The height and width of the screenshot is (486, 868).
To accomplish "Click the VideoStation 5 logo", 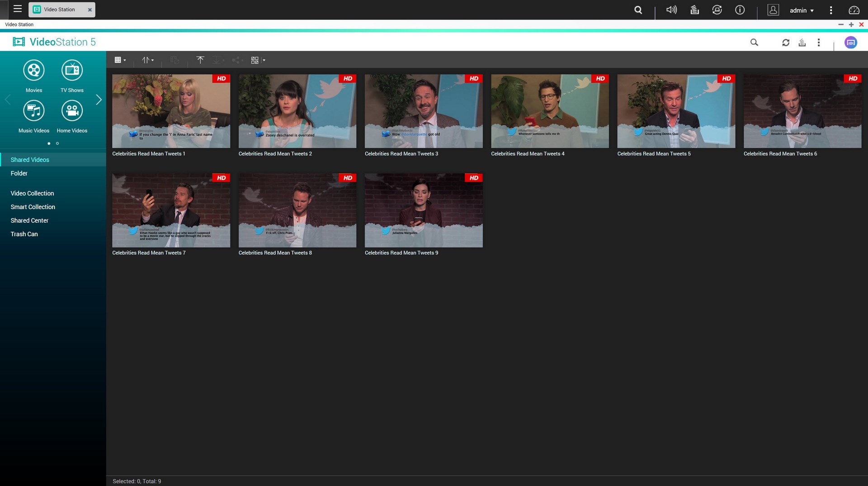I will pos(54,42).
